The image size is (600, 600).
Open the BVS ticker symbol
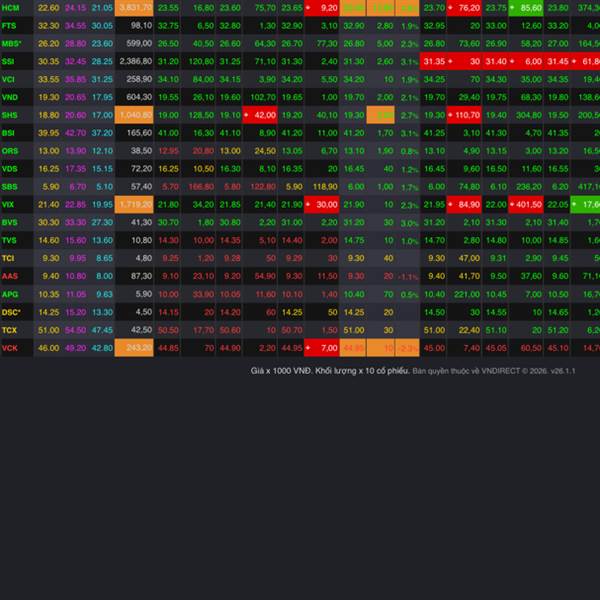pyautogui.click(x=10, y=222)
